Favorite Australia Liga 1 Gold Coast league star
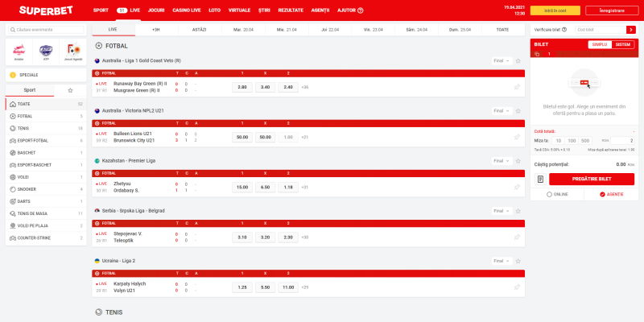 click(x=518, y=61)
